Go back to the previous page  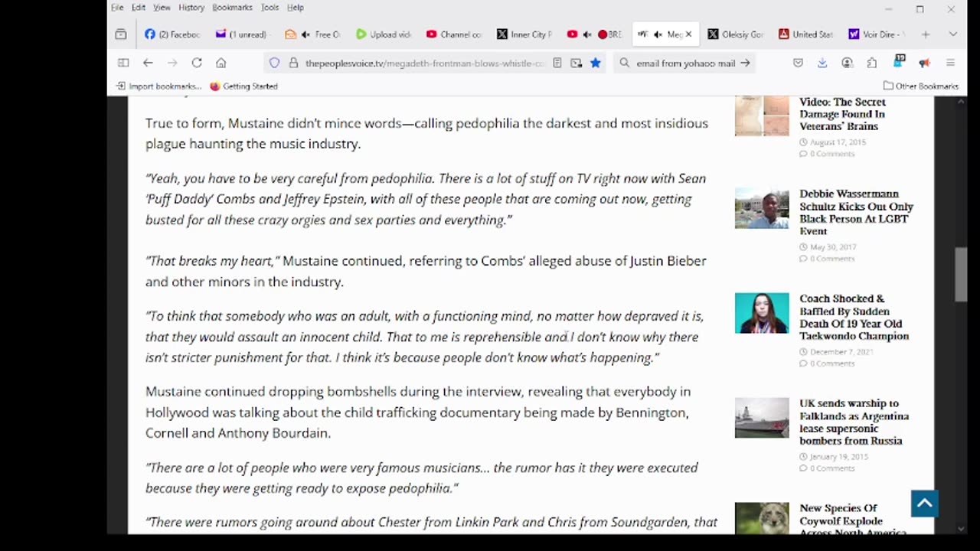coord(148,63)
